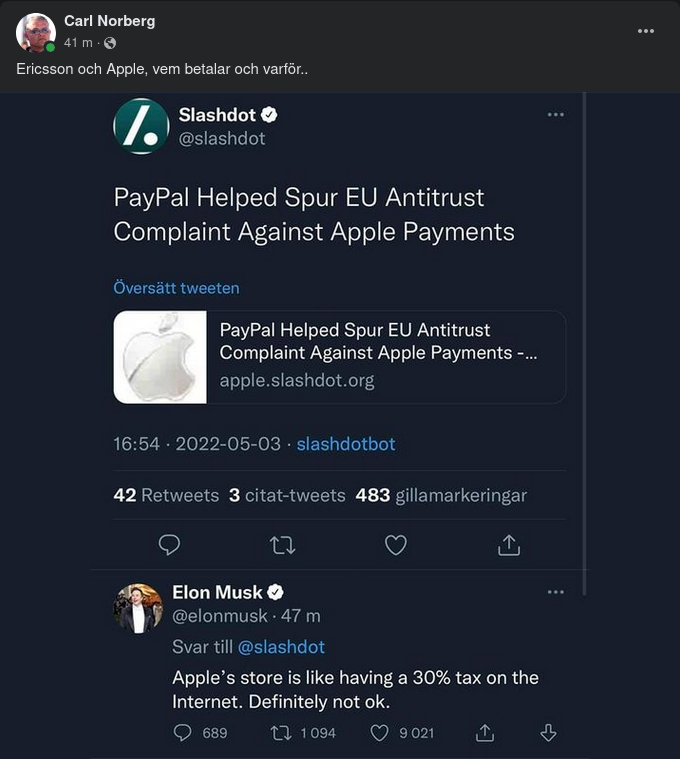
Task: Open the slashdotbot source link
Action: (x=346, y=444)
